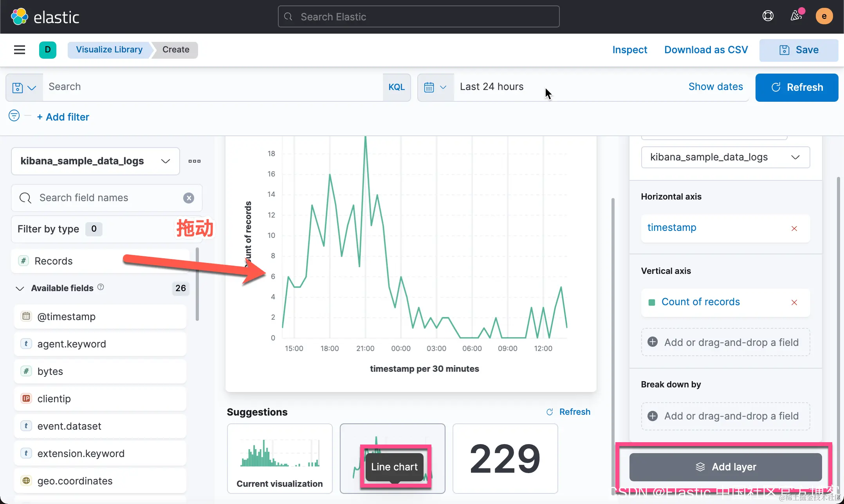Viewport: 844px width, 504px height.
Task: Click the user avatar icon
Action: tap(824, 16)
